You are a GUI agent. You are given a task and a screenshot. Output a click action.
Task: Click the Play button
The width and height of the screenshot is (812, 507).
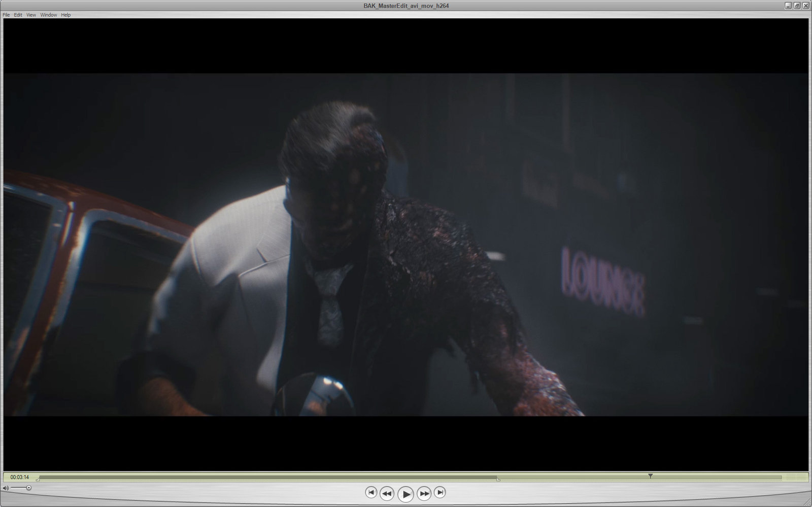click(x=405, y=494)
